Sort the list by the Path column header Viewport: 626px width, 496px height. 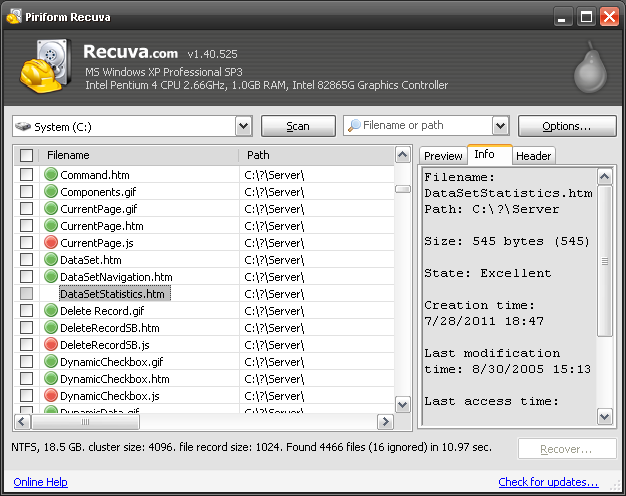[317, 155]
